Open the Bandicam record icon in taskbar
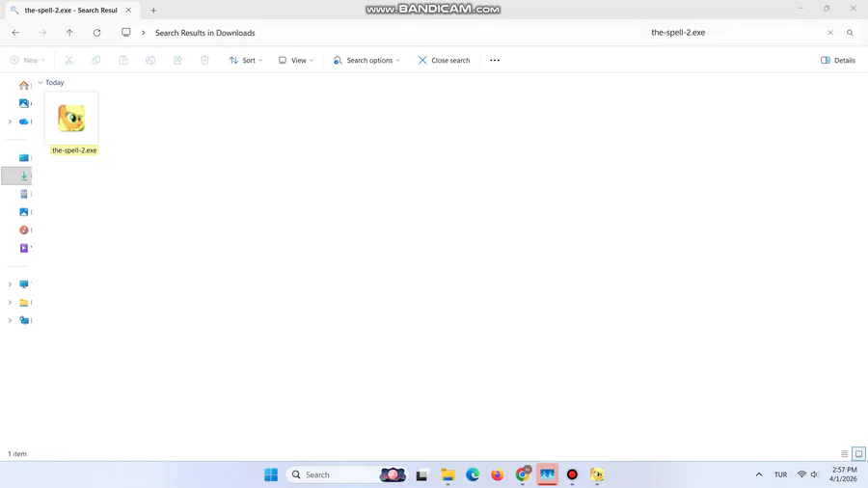This screenshot has height=488, width=868. (x=572, y=474)
